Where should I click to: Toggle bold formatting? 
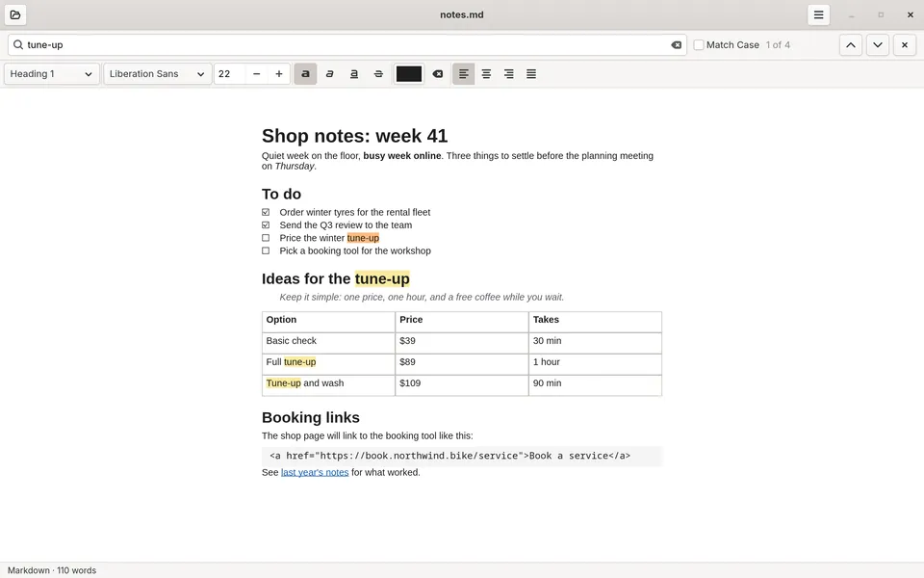pos(305,74)
